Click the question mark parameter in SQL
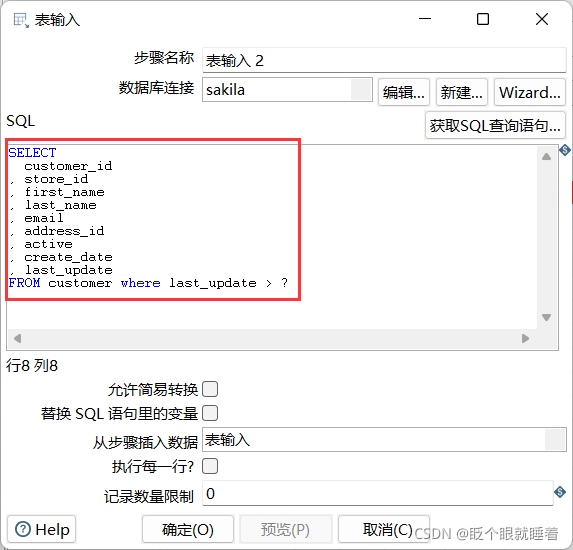Viewport: 573px width, 550px height. 285,282
